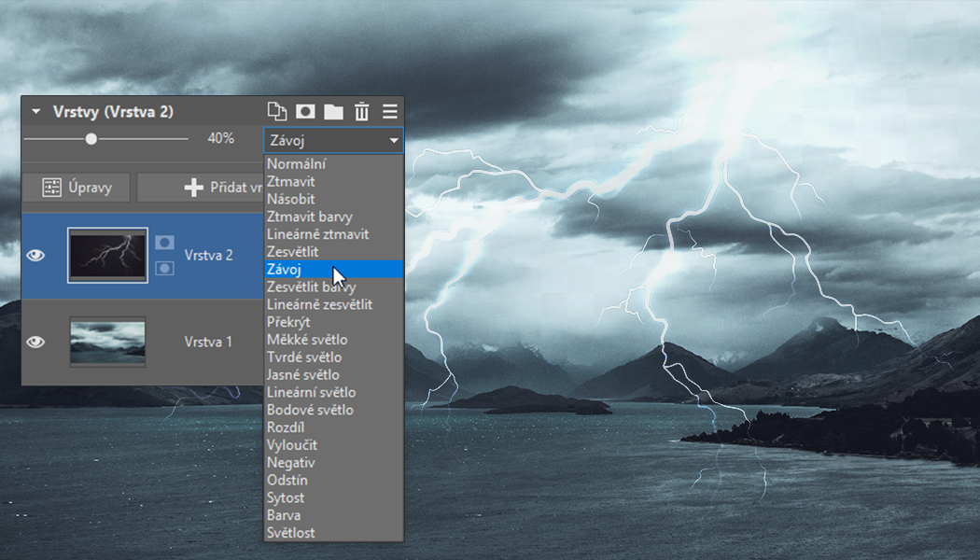Choose the Překrýt blend mode
The width and height of the screenshot is (980, 560).
click(x=334, y=322)
